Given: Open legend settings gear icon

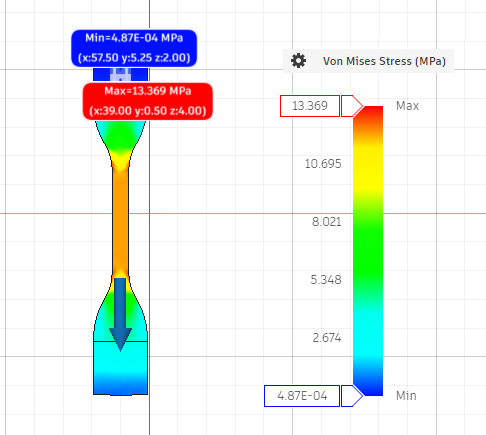Looking at the screenshot, I should (298, 61).
